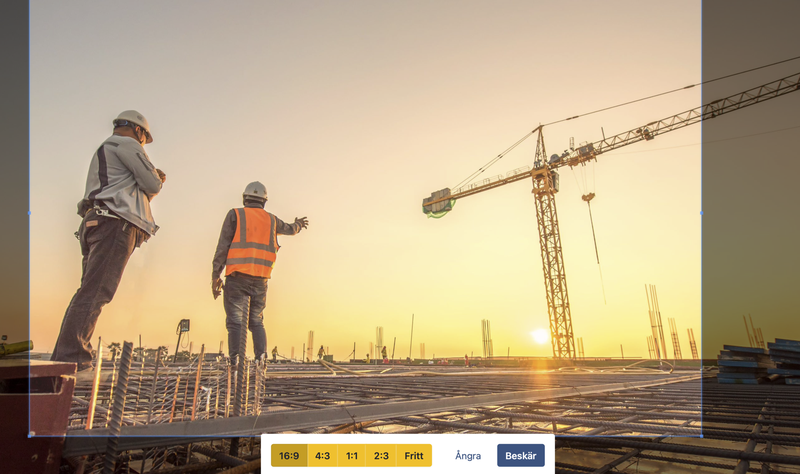Switch to 1:1 square crop
800x474 pixels.
click(x=352, y=455)
